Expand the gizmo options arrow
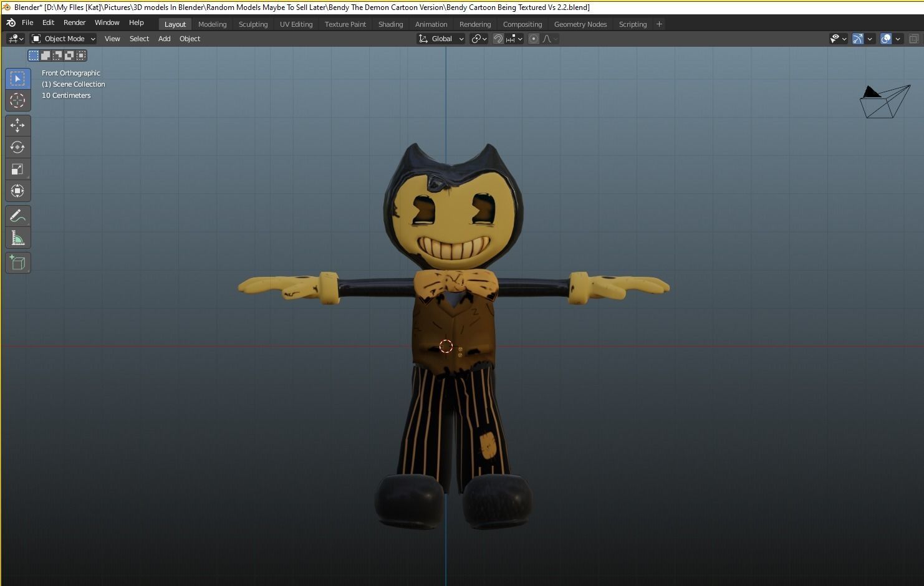The image size is (924, 586). tap(870, 39)
